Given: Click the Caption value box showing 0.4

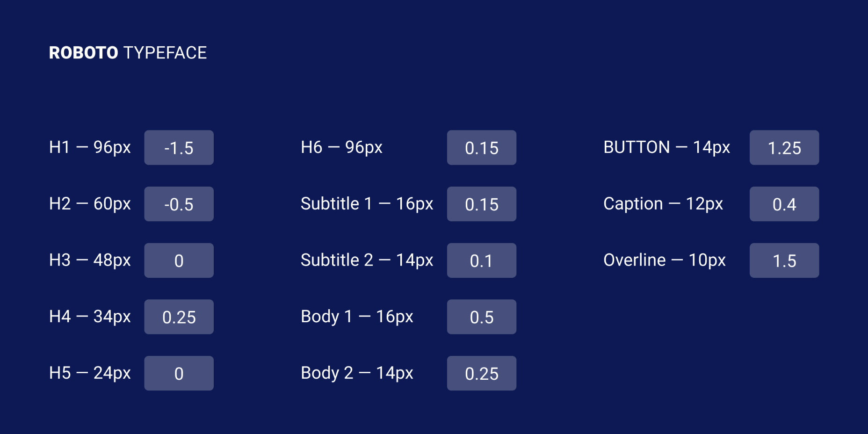Looking at the screenshot, I should [784, 204].
